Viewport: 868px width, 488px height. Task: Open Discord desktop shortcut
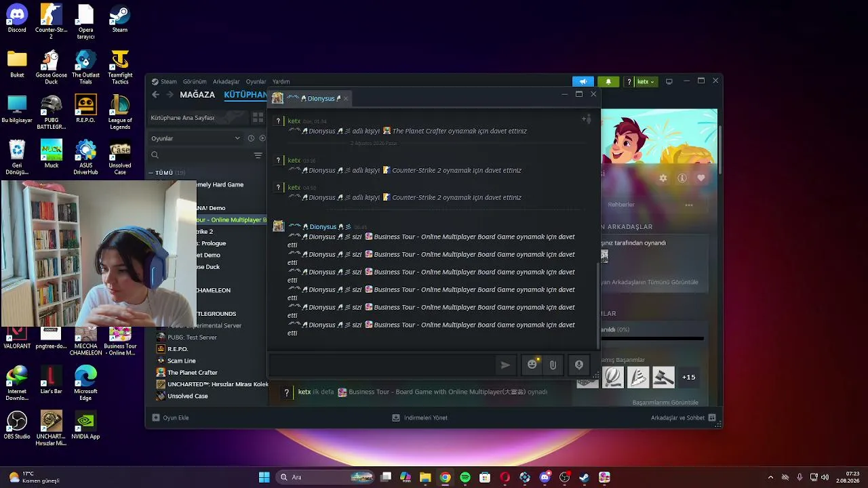click(17, 18)
